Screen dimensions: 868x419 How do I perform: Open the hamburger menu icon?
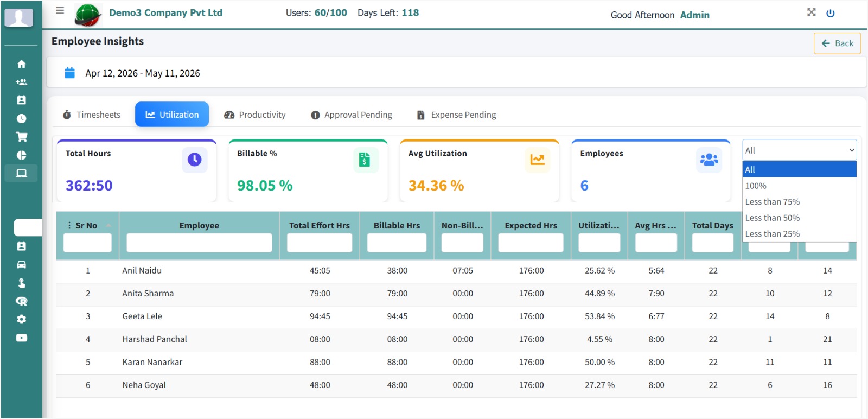click(60, 10)
